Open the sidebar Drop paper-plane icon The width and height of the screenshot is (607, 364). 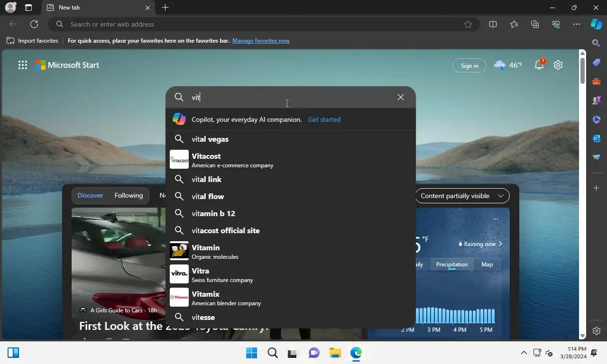click(597, 157)
